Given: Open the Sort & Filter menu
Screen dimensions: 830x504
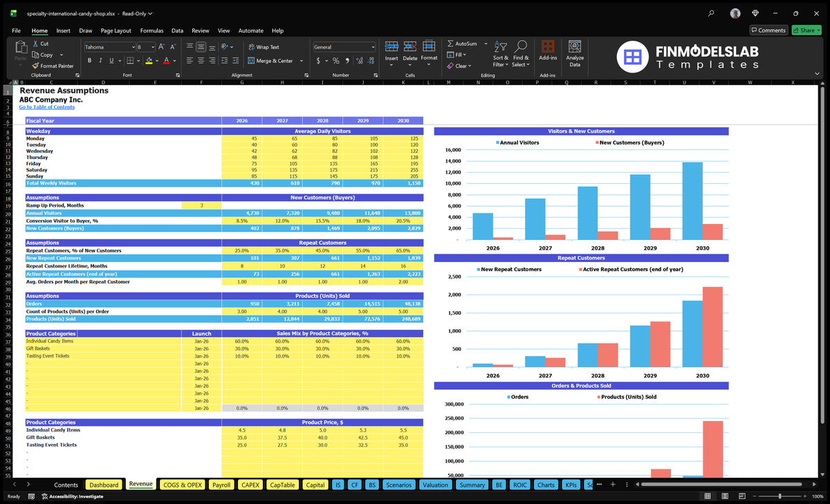Looking at the screenshot, I should tap(501, 54).
